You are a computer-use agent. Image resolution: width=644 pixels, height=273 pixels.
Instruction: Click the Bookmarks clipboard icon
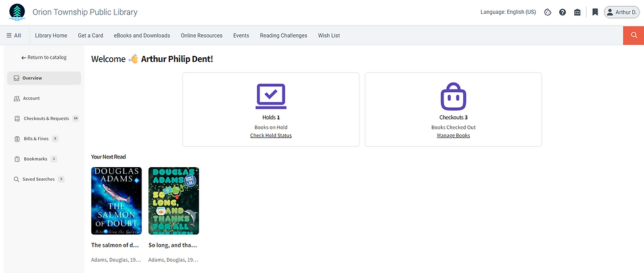click(x=17, y=159)
